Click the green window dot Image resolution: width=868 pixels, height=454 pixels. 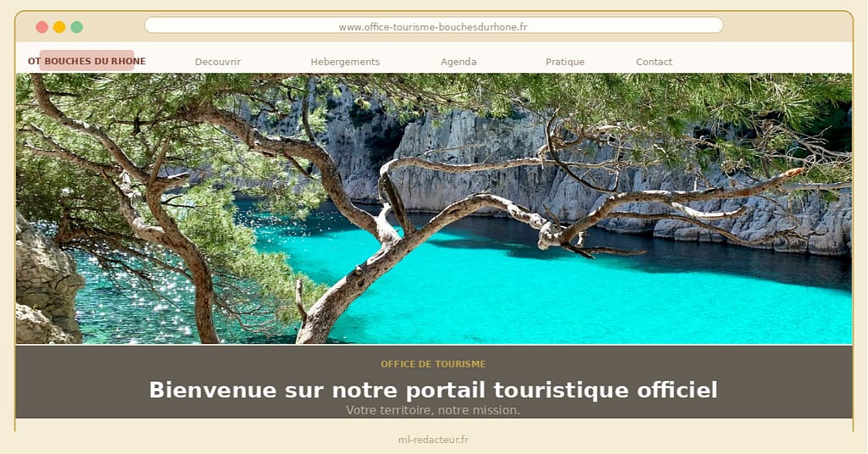77,27
